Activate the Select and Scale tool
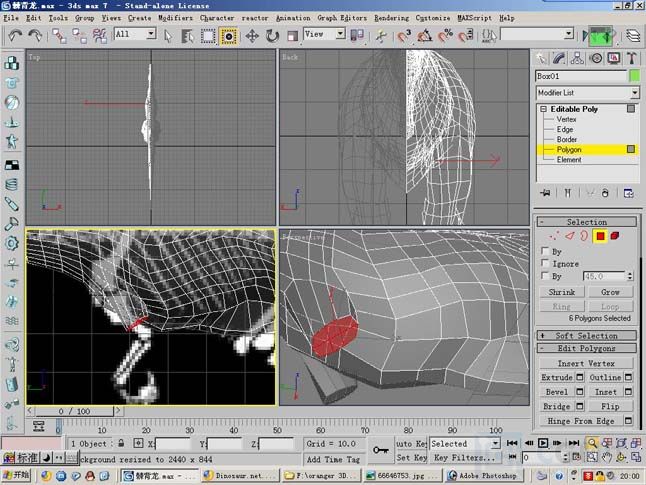 coord(292,36)
